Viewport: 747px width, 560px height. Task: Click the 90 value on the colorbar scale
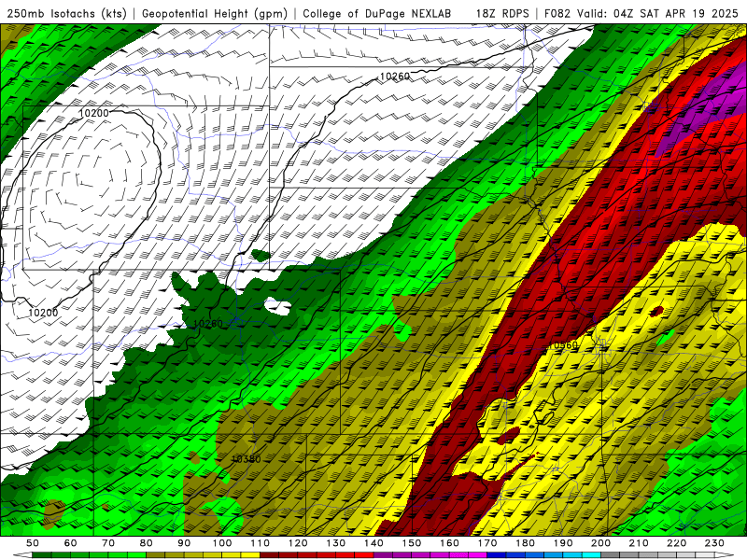point(184,543)
